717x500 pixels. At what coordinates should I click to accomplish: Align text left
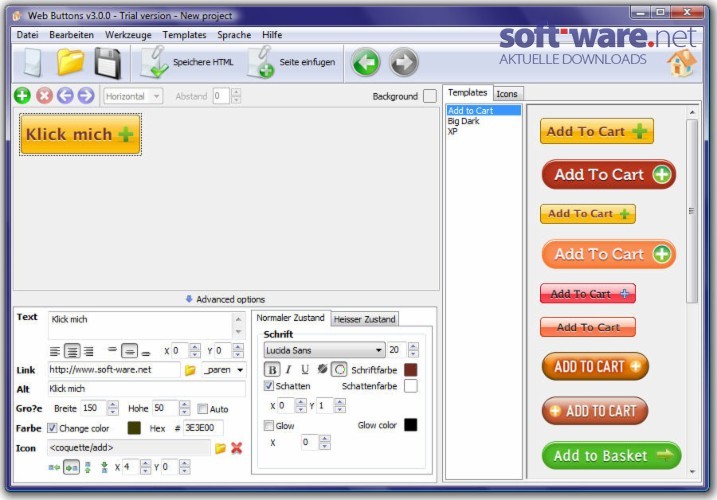point(55,351)
